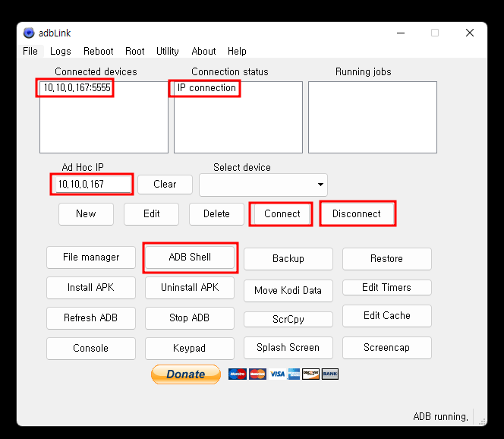The width and height of the screenshot is (504, 439).
Task: Click inside the Running jobs list box
Action: [373, 117]
